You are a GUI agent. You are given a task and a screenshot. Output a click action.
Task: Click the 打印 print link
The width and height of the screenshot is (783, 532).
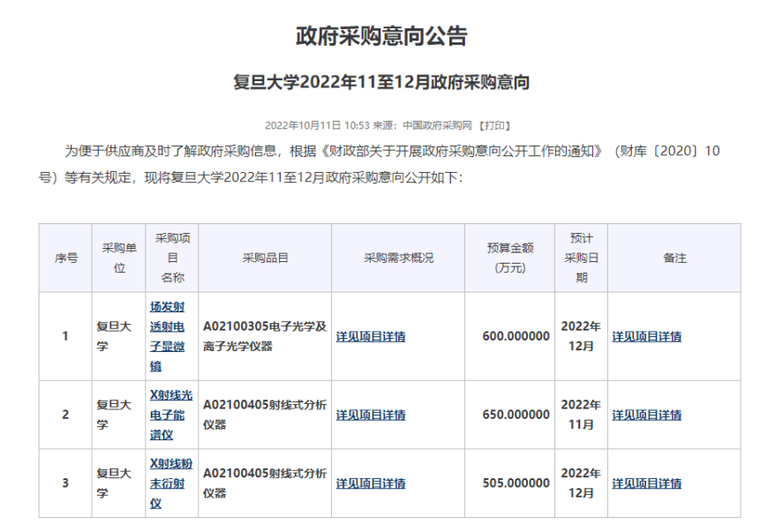(x=494, y=125)
